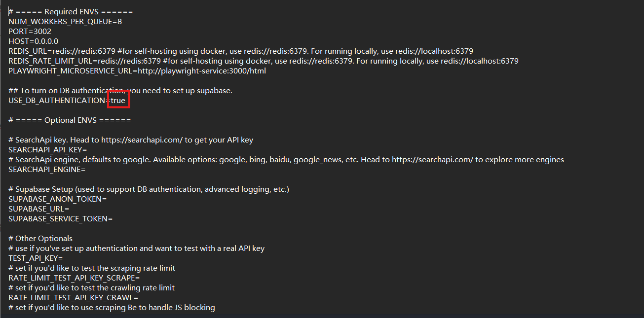
Task: Place cursor after SEARCHAPI_API_KEY=
Action: pyautogui.click(x=87, y=150)
